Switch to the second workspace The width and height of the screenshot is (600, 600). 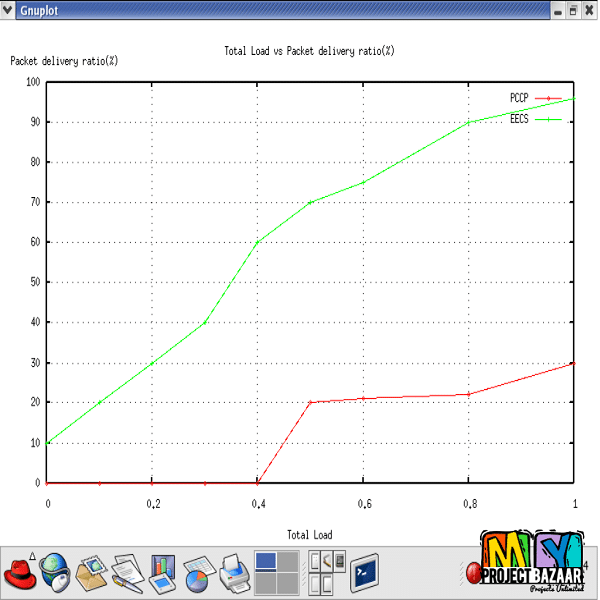(x=288, y=562)
